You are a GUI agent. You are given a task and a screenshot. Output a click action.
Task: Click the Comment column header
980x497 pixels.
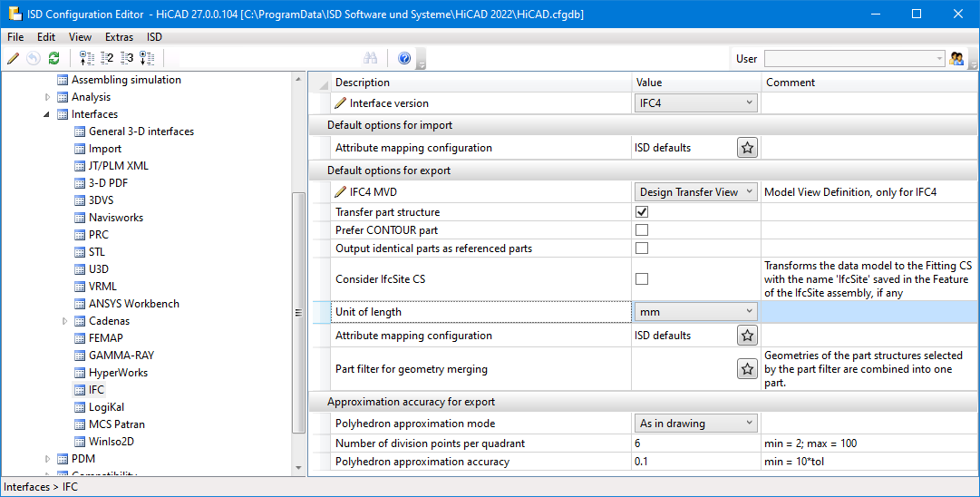(870, 83)
